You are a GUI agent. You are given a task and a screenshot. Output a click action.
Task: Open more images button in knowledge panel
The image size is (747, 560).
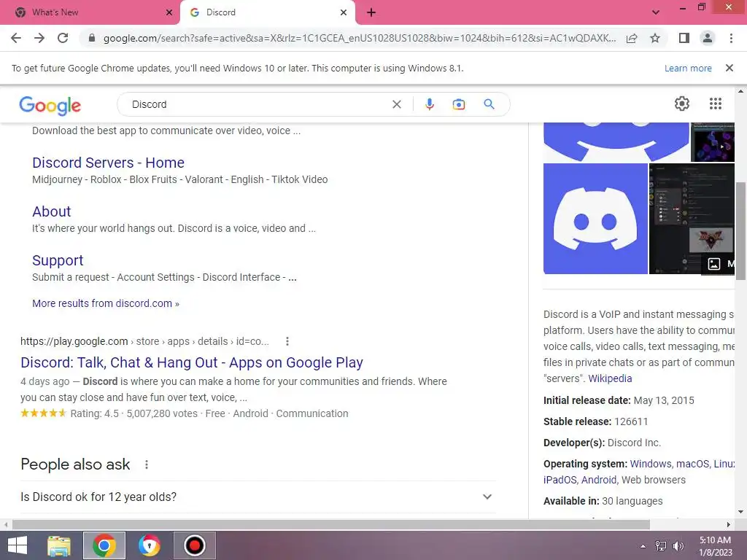tap(719, 263)
